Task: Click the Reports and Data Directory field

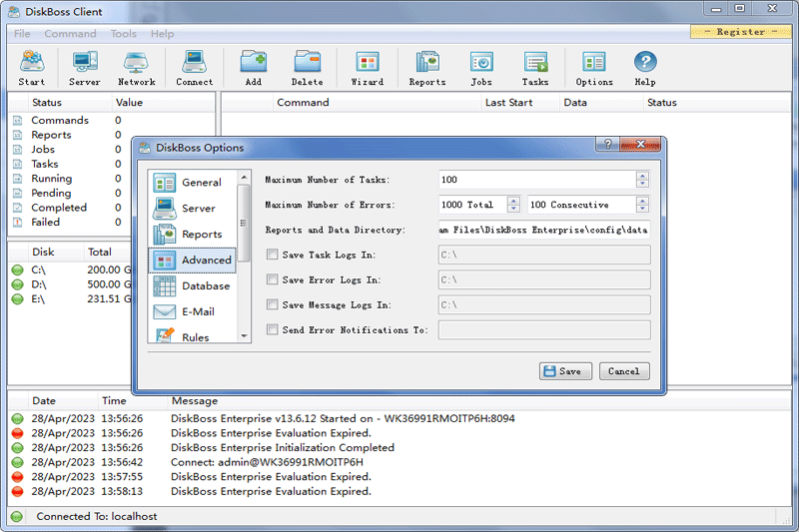Action: [x=543, y=231]
